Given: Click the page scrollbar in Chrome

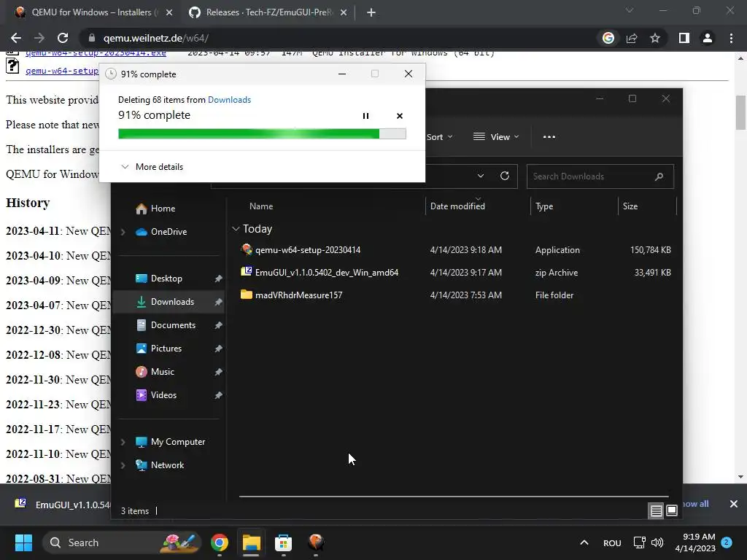Looking at the screenshot, I should (x=740, y=112).
